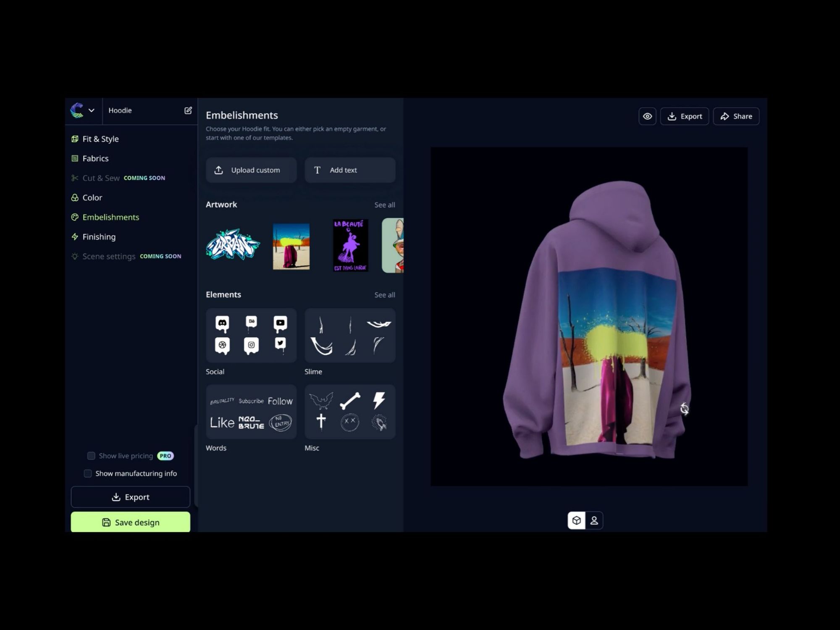Open the Color section
Viewport: 840px width, 630px height.
click(x=92, y=197)
